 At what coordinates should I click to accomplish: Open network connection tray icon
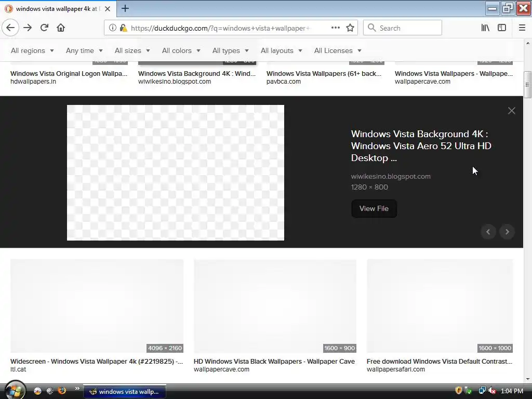482,391
